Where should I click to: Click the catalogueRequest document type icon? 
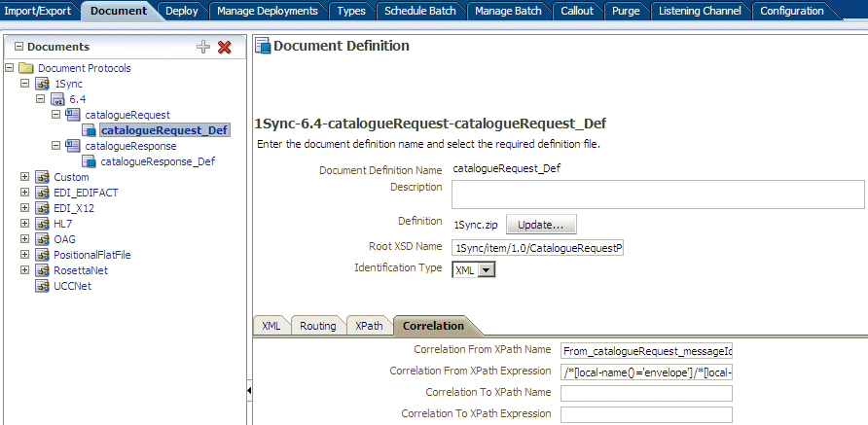click(x=73, y=115)
